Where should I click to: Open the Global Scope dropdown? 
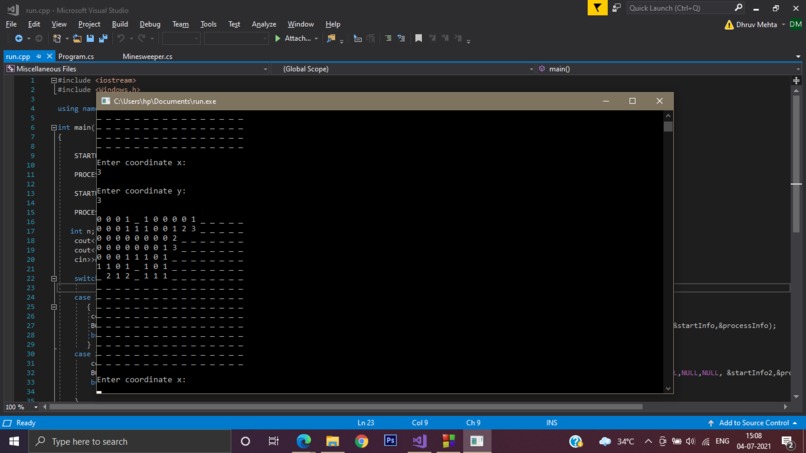click(x=532, y=69)
